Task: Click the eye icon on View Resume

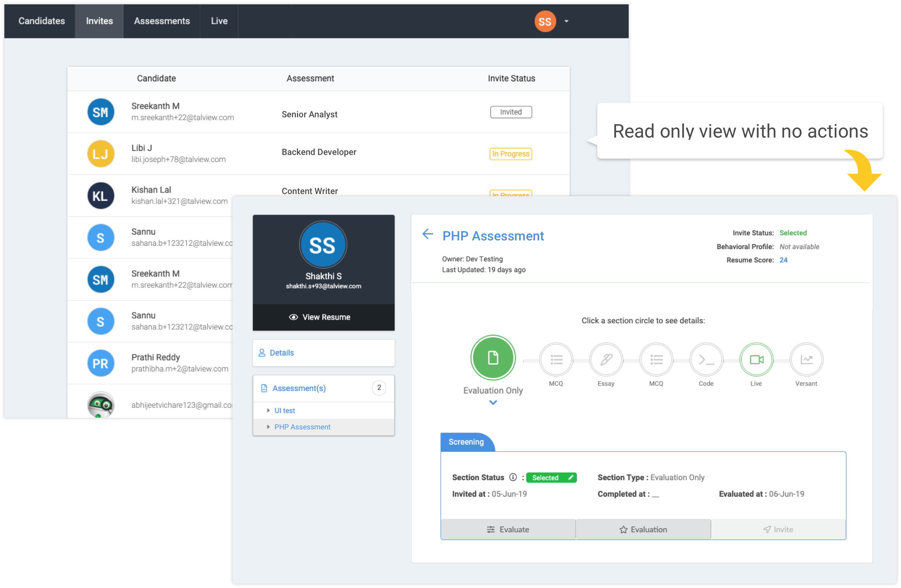Action: [293, 317]
